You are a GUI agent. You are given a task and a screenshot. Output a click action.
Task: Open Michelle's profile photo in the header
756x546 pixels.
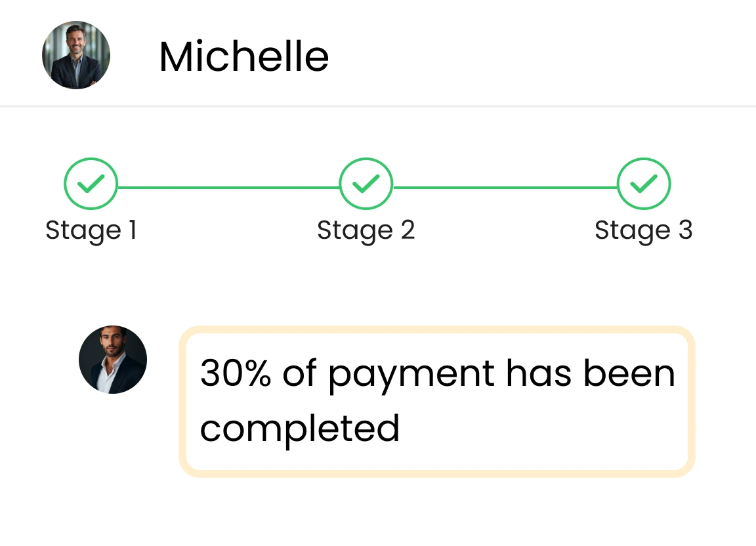[x=76, y=55]
